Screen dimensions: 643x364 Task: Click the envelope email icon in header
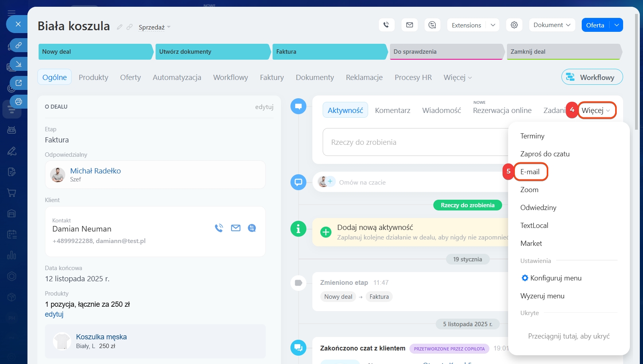(409, 25)
